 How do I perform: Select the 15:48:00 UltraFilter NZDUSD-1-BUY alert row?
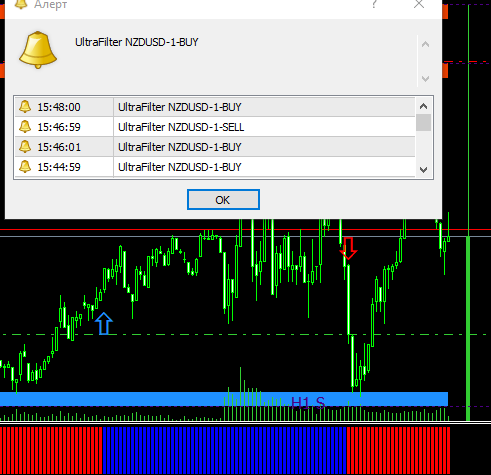(215, 107)
